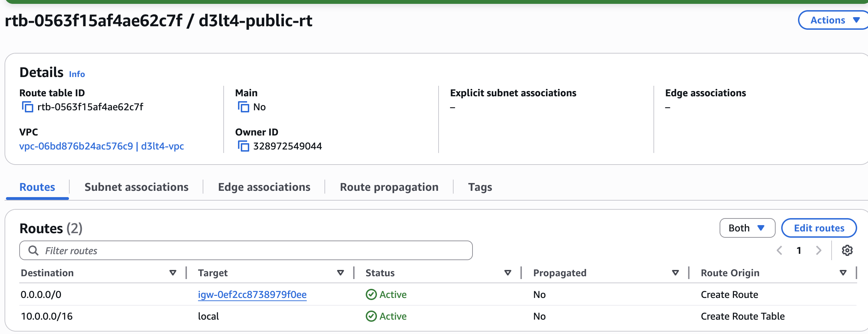The image size is (868, 334).
Task: Switch to Subnet associations tab
Action: (x=136, y=187)
